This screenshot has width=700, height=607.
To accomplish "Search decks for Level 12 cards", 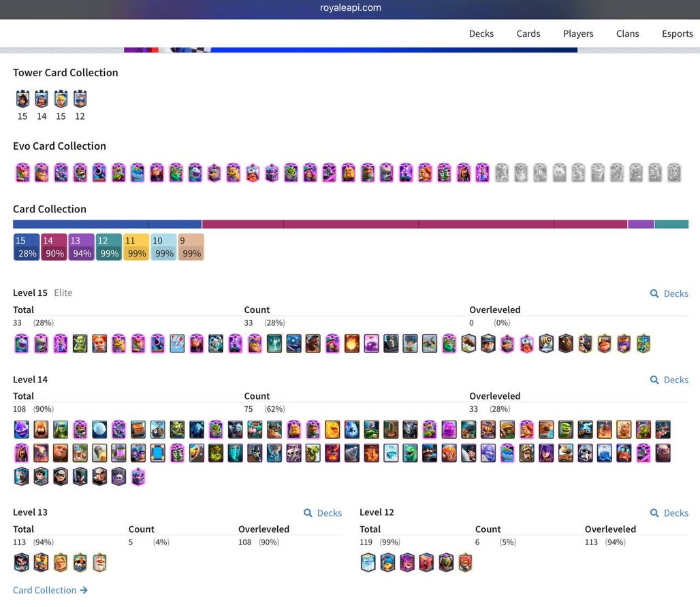I will pos(669,513).
